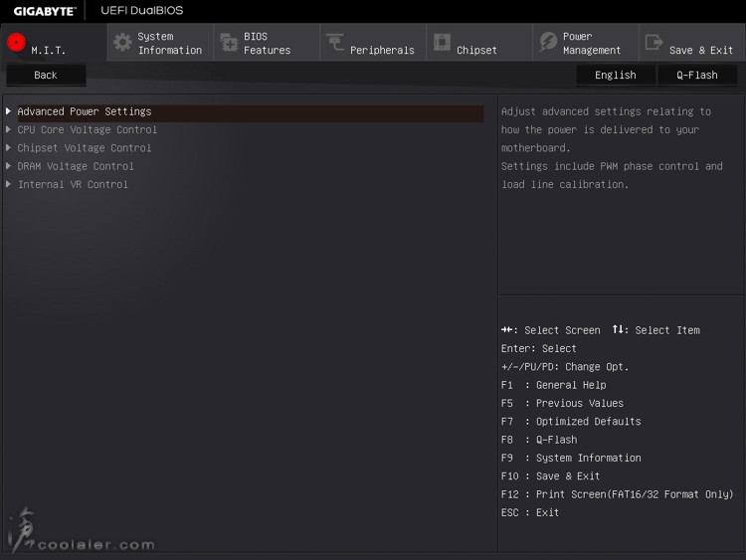The height and width of the screenshot is (560, 746).
Task: Click the 'F7 : Optimized Defaults' hint text
Action: [x=571, y=422]
